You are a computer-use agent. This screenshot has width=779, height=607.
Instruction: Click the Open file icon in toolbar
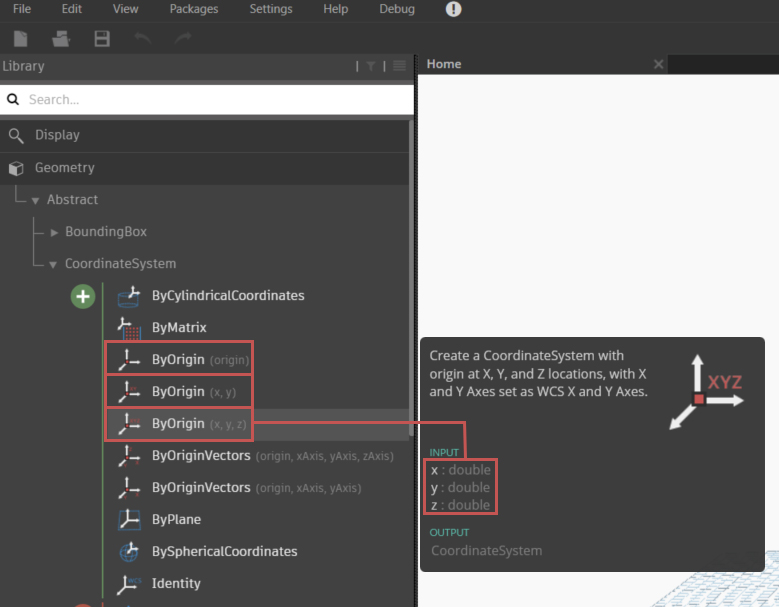(61, 39)
